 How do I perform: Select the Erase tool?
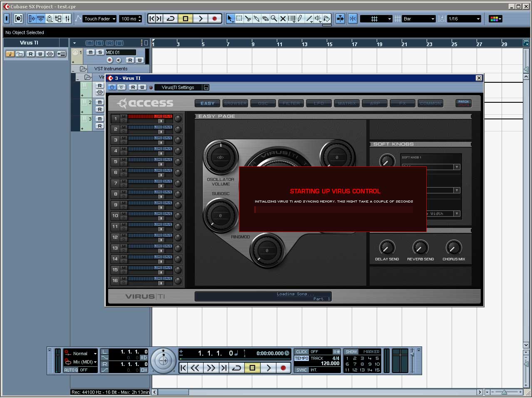pos(266,19)
